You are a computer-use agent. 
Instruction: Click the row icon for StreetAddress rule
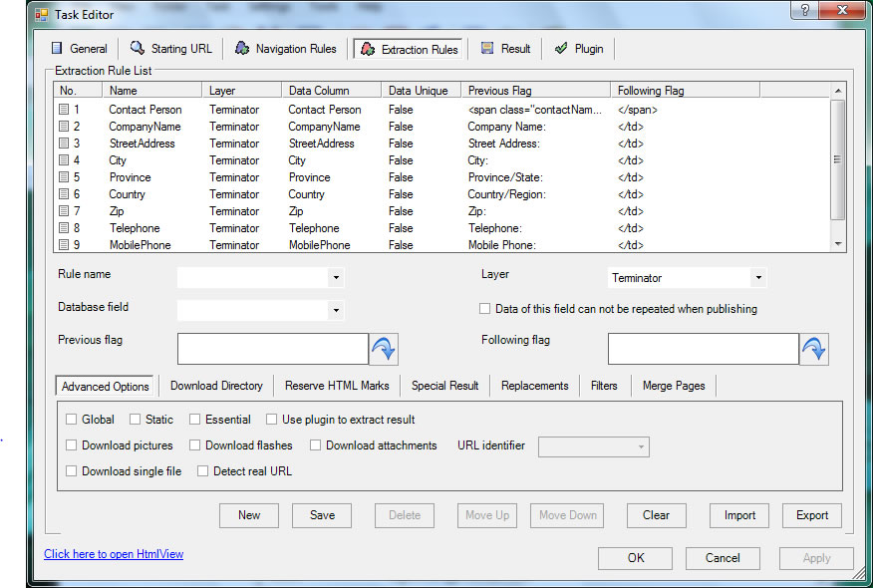[64, 144]
